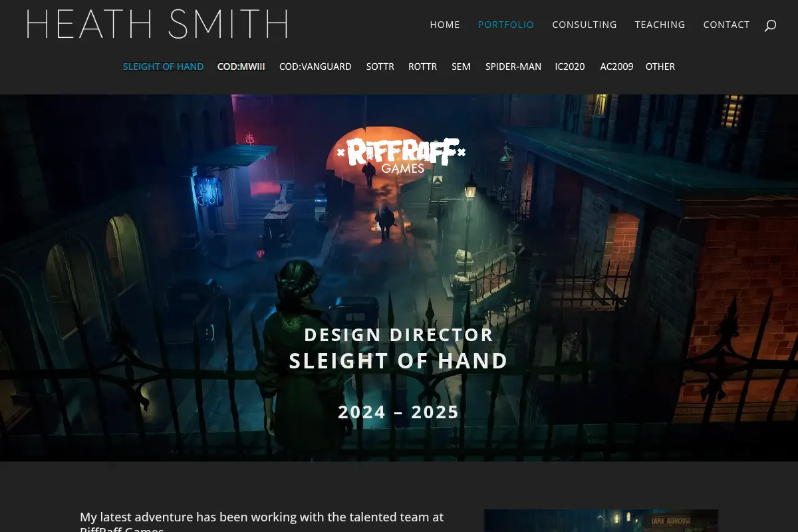Image resolution: width=798 pixels, height=532 pixels.
Task: Open the Contact page
Action: pos(726,25)
